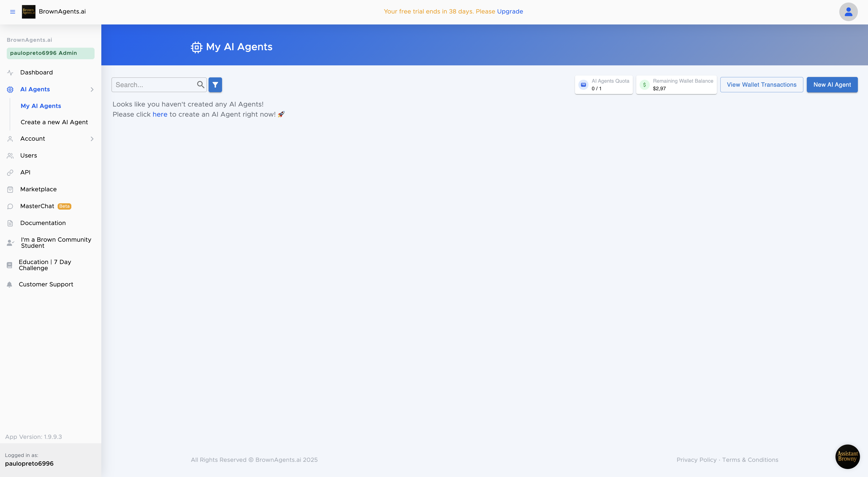Click the blue filter funnel button
This screenshot has width=868, height=477.
coord(215,85)
